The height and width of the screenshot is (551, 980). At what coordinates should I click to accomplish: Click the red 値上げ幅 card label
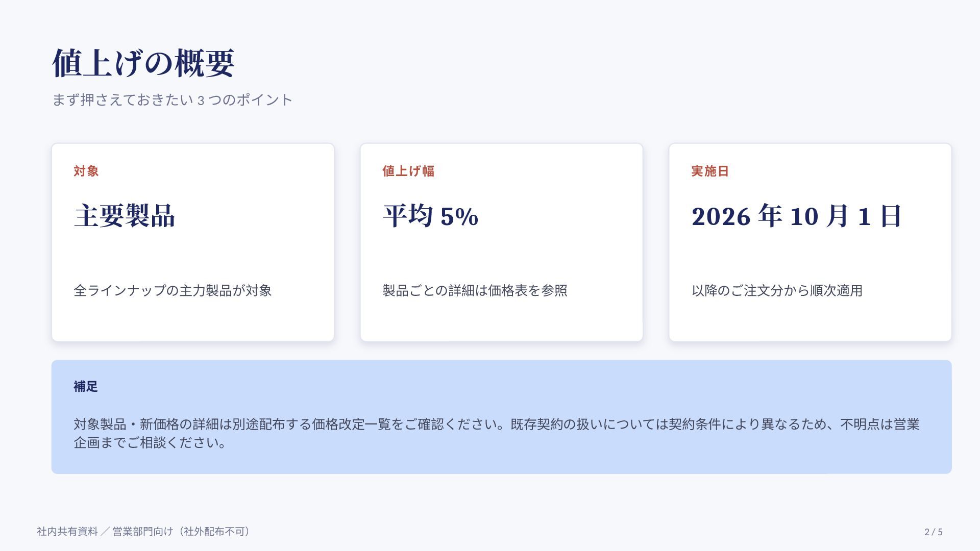(408, 171)
